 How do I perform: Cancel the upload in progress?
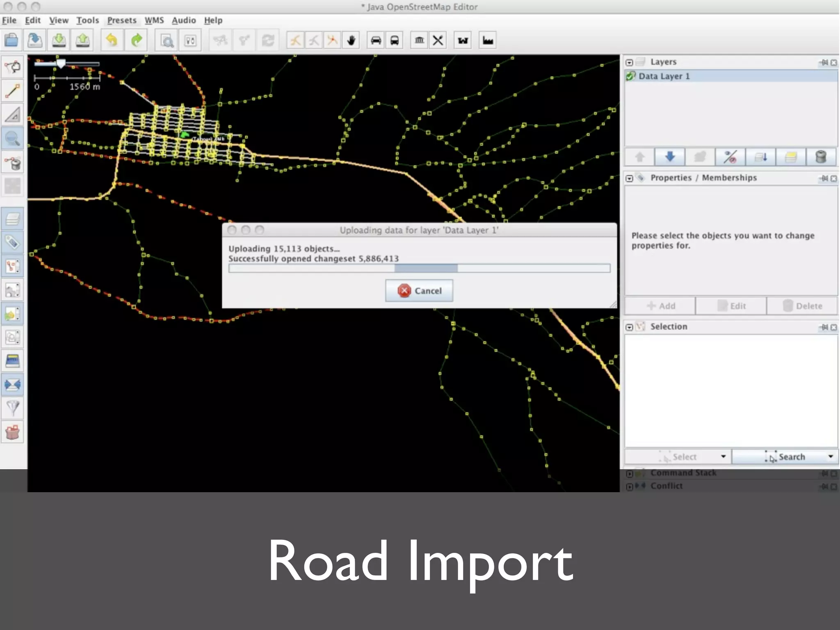tap(419, 291)
